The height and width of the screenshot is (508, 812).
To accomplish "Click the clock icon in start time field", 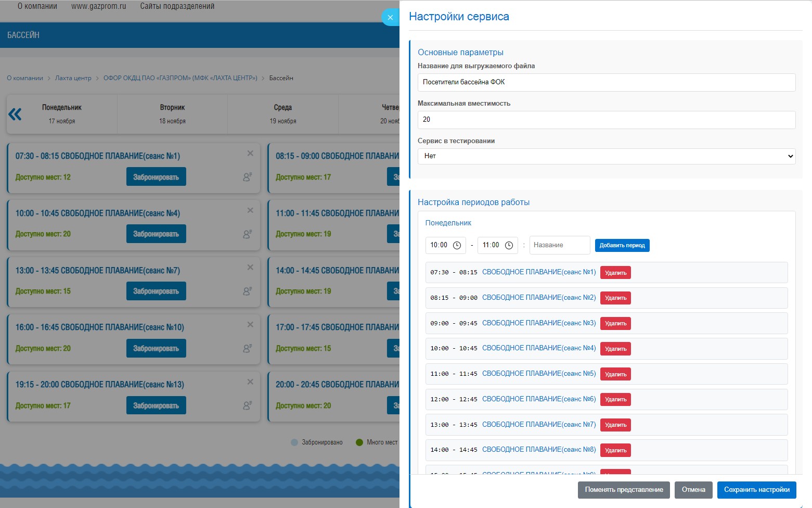I will 457,245.
